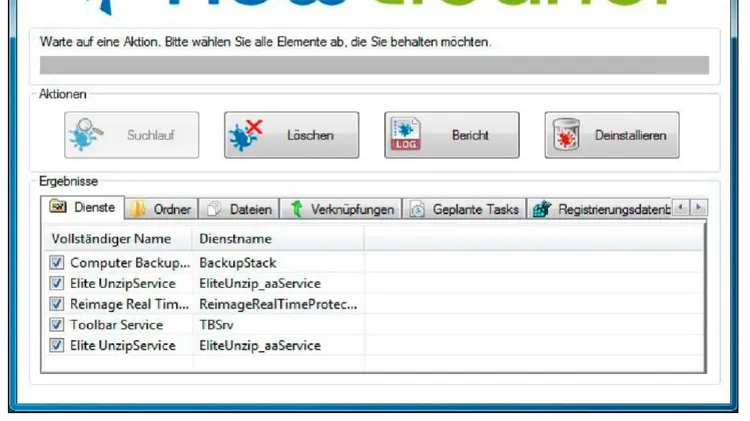
Task: Uncheck the Computer Backup... checkbox
Action: 56,262
